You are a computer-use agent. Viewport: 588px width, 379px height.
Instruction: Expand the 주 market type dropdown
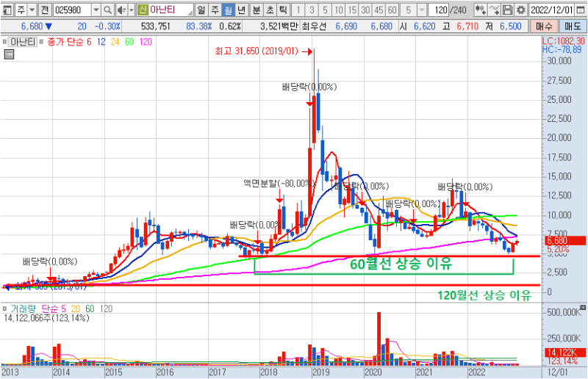coord(32,10)
